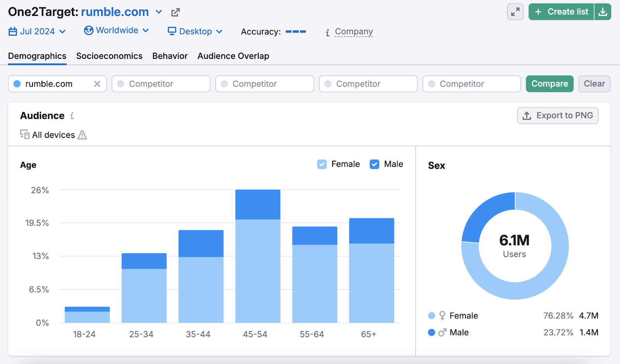
Task: Click the rumble.com title link
Action: pos(115,12)
